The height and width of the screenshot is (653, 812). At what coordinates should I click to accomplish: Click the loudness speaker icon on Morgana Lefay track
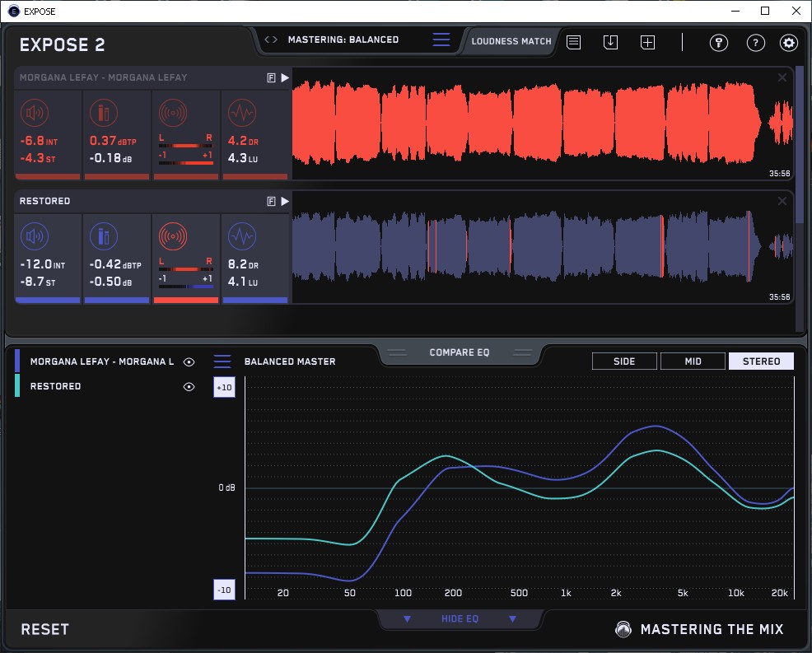click(x=35, y=112)
